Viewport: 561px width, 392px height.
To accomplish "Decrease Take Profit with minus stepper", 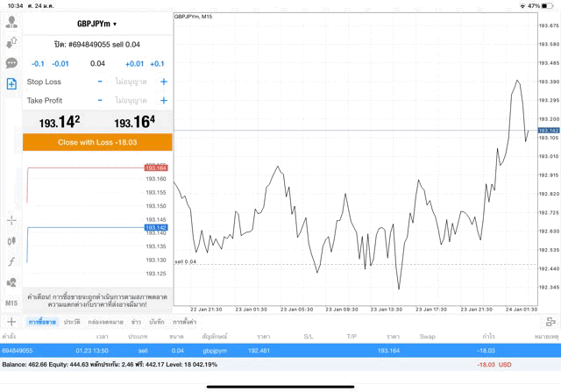I will 100,101.
